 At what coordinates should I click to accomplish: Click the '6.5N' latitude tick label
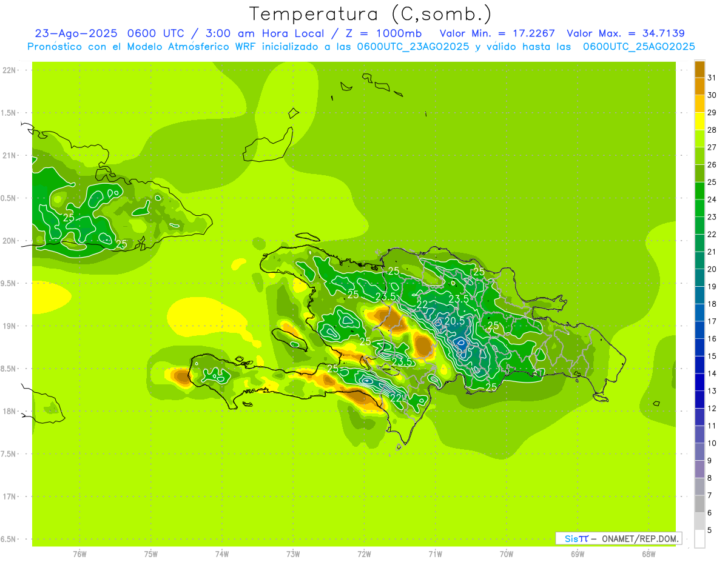pyautogui.click(x=9, y=540)
